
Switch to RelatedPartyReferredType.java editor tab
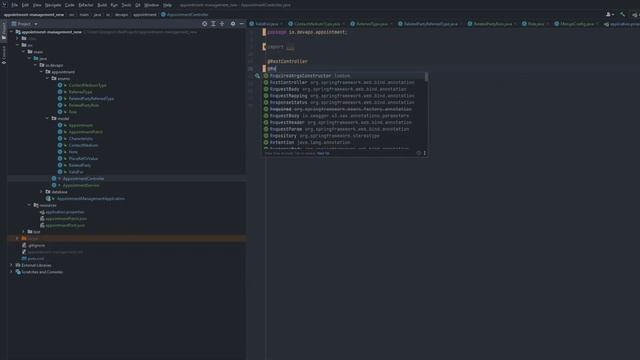430,24
